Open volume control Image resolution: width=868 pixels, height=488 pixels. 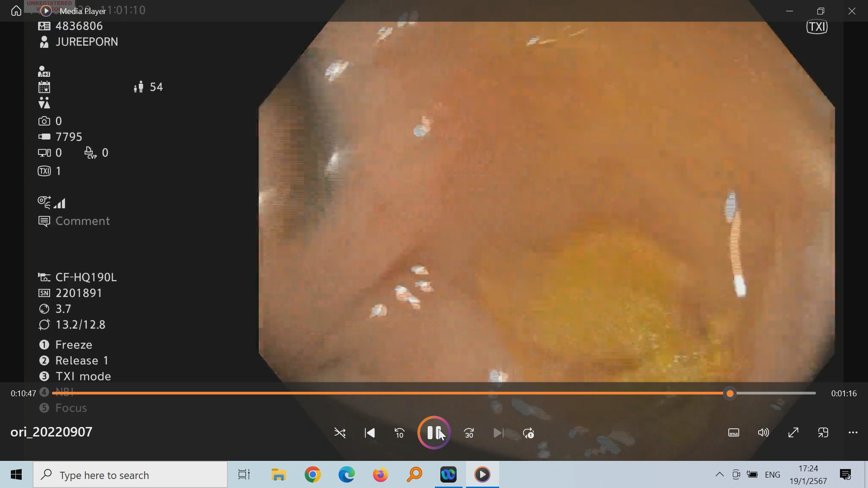pyautogui.click(x=764, y=433)
